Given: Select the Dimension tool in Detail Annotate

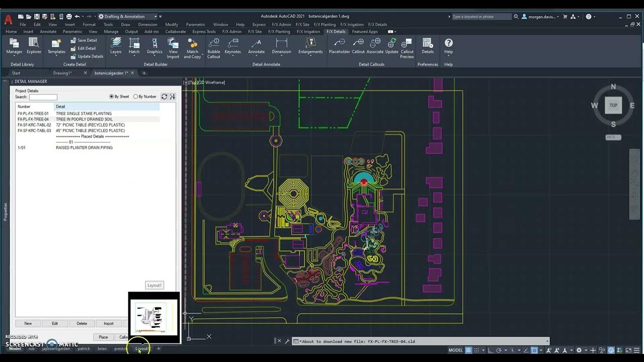Looking at the screenshot, I should click(x=281, y=46).
